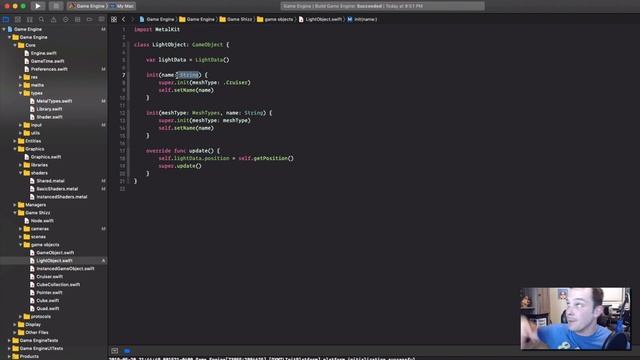Image resolution: width=640 pixels, height=360 pixels.
Task: Open the Debug navigator icon
Action: coord(77,20)
